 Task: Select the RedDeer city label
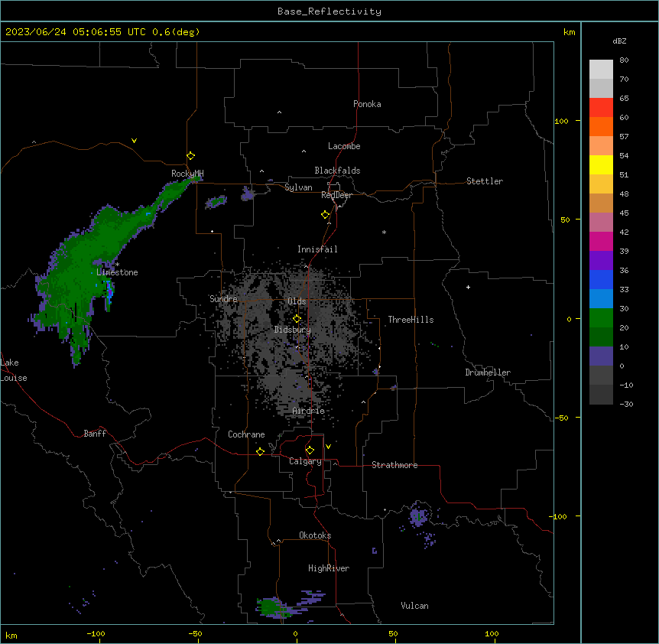click(x=336, y=195)
